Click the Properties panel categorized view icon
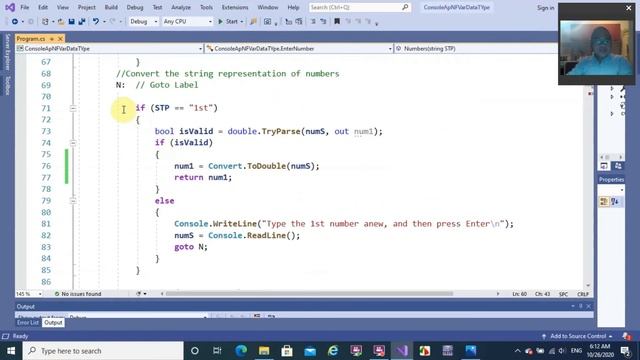640x360 pixels. click(x=604, y=202)
